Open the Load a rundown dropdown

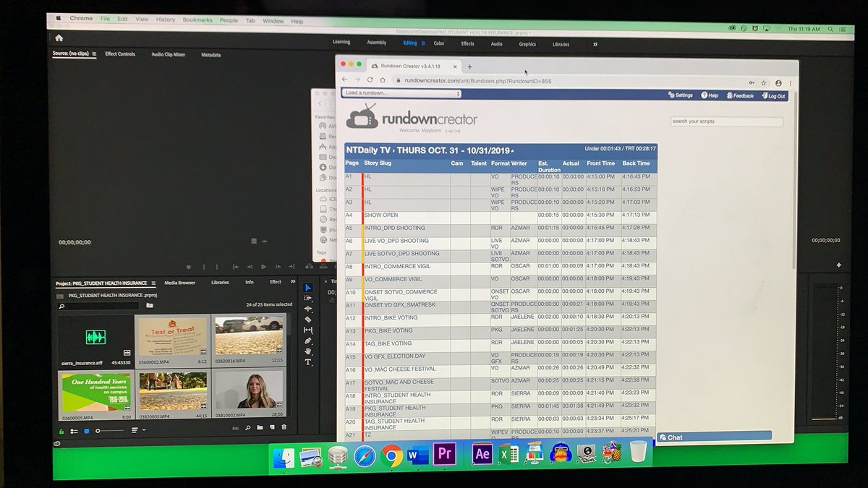pos(401,93)
